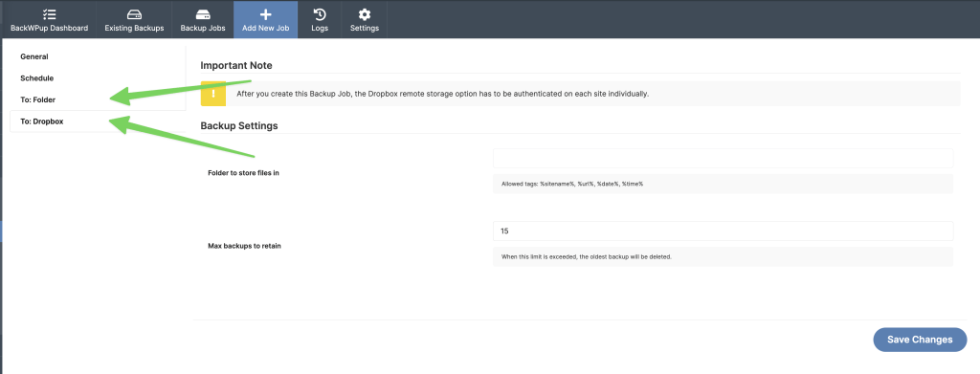Click the Save Changes button
This screenshot has width=980, height=374.
920,340
